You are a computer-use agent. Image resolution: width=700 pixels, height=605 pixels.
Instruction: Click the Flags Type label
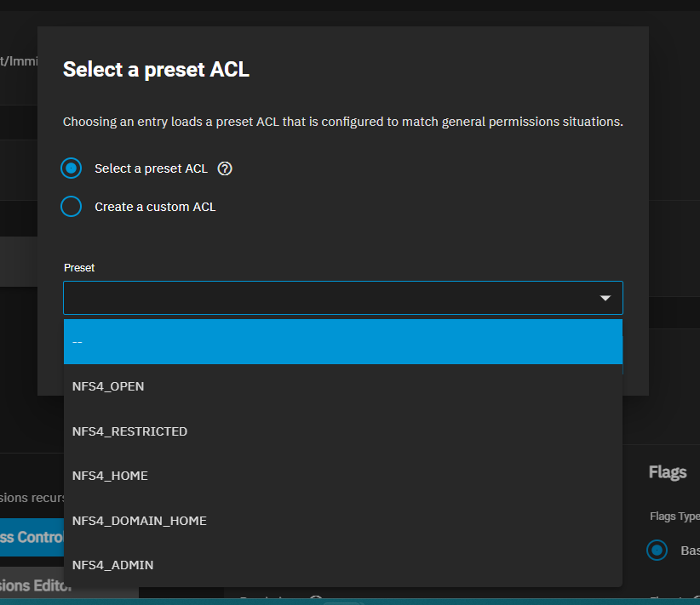tap(674, 517)
